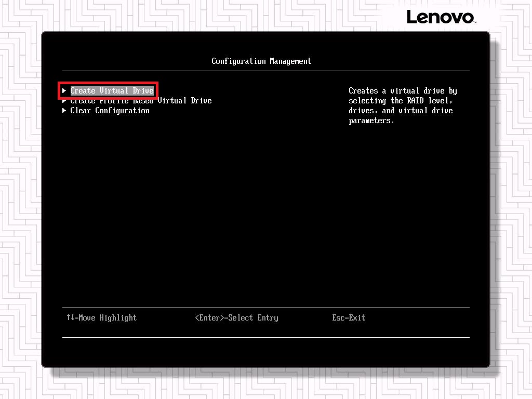Image resolution: width=532 pixels, height=399 pixels.
Task: Click the <Enter>=Select Entry hint
Action: point(236,318)
